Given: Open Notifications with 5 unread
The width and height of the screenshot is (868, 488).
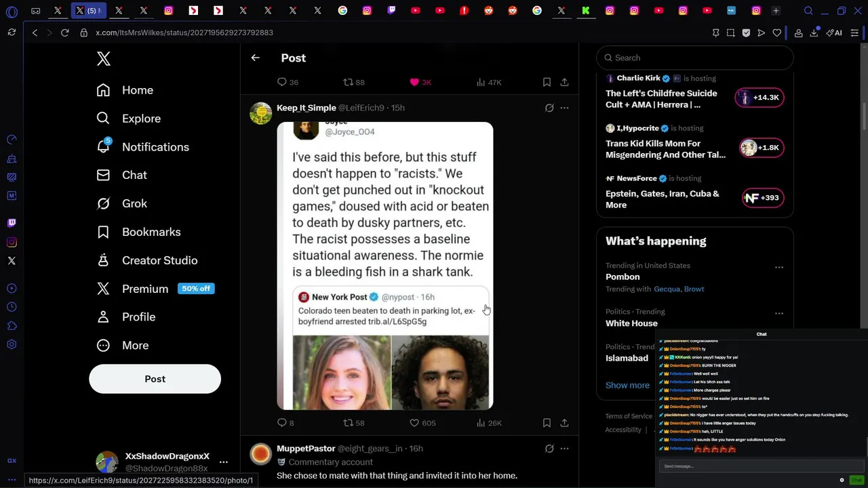Looking at the screenshot, I should tap(143, 147).
